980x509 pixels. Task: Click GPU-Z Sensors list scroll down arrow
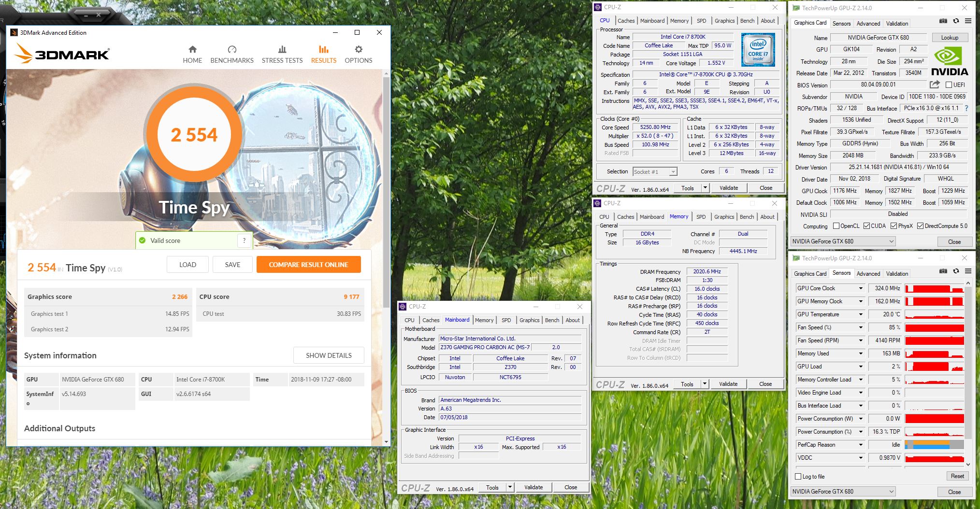pos(968,464)
